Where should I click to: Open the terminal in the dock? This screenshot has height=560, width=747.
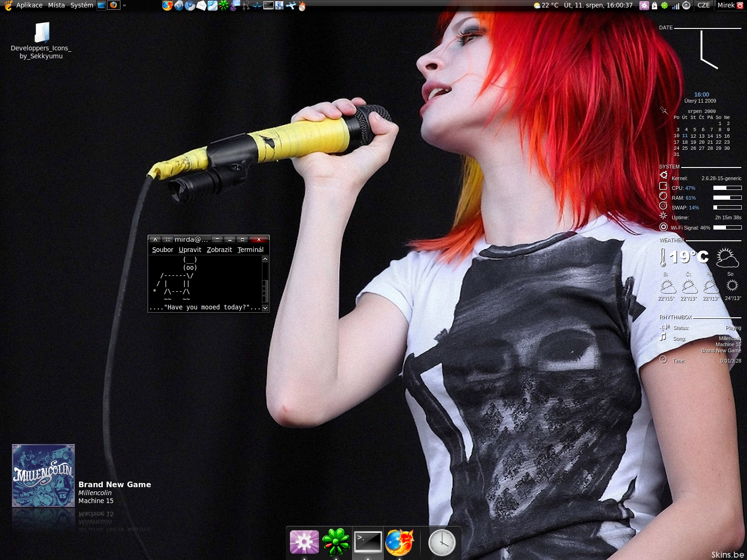point(368,542)
